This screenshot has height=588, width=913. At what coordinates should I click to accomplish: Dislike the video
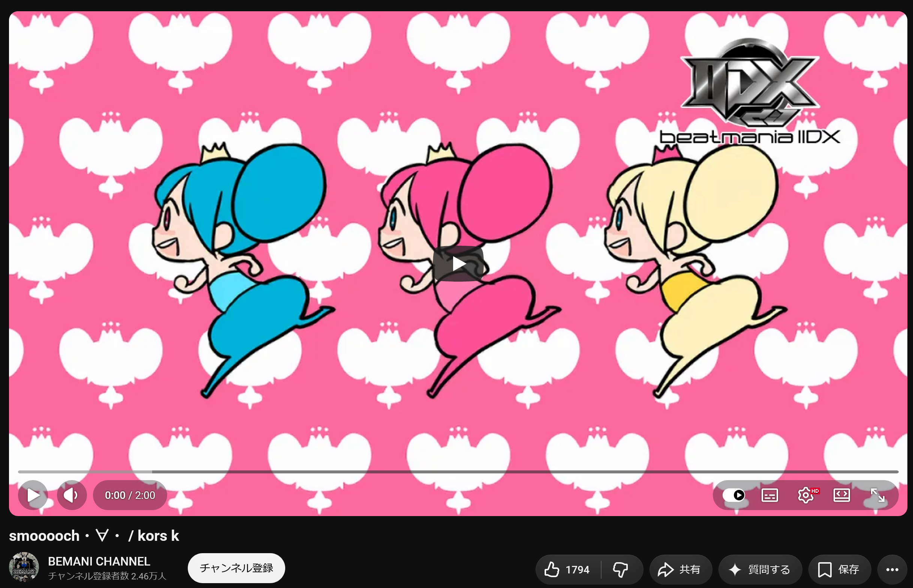[621, 570]
